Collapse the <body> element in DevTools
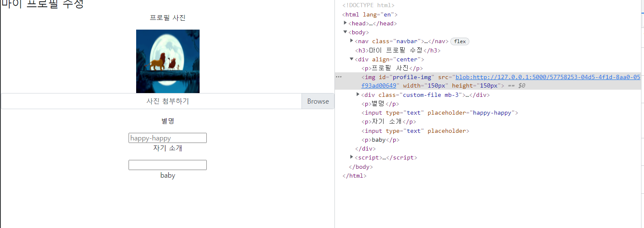This screenshot has height=228, width=644. 345,32
